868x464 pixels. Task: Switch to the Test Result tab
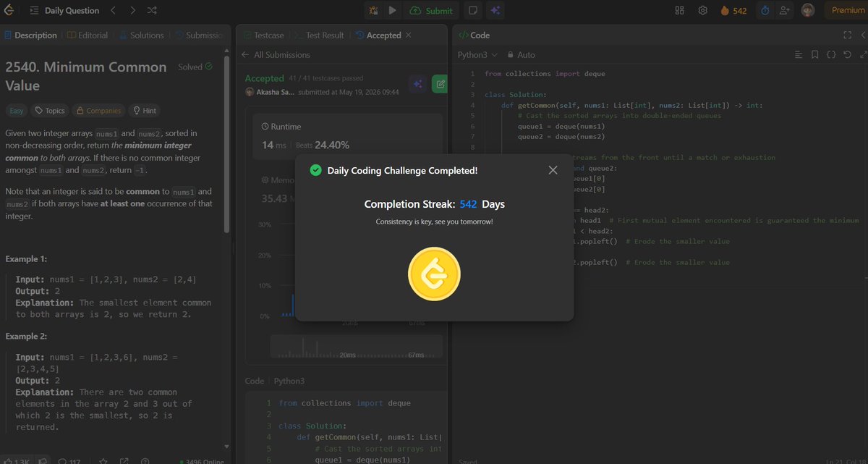pyautogui.click(x=318, y=35)
